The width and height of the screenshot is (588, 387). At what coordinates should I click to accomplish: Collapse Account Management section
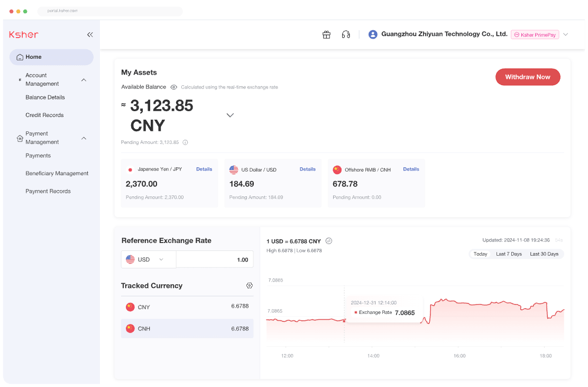pyautogui.click(x=84, y=79)
